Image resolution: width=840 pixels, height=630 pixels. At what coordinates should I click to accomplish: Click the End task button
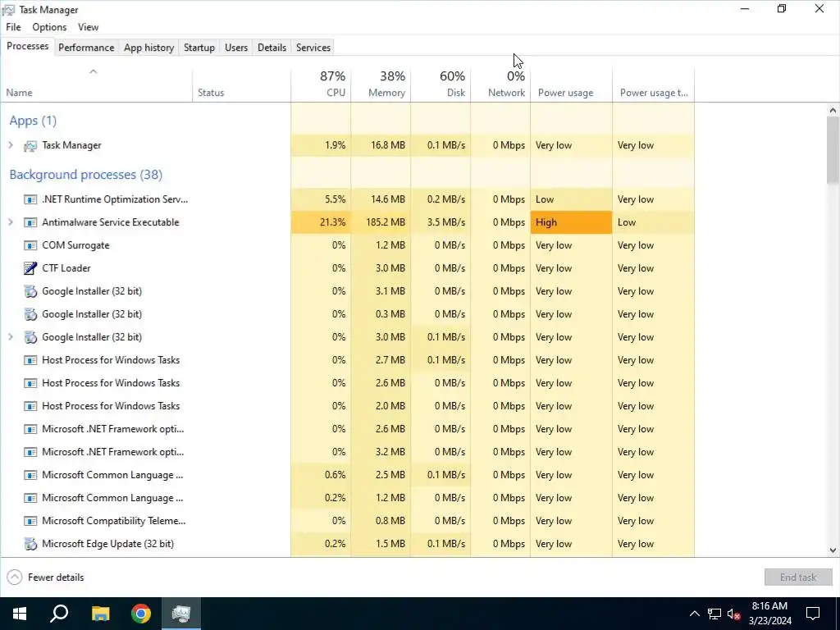click(x=797, y=577)
